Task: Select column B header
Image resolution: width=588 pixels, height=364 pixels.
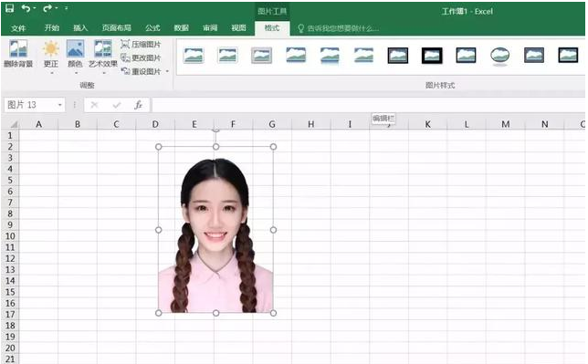Action: click(78, 124)
